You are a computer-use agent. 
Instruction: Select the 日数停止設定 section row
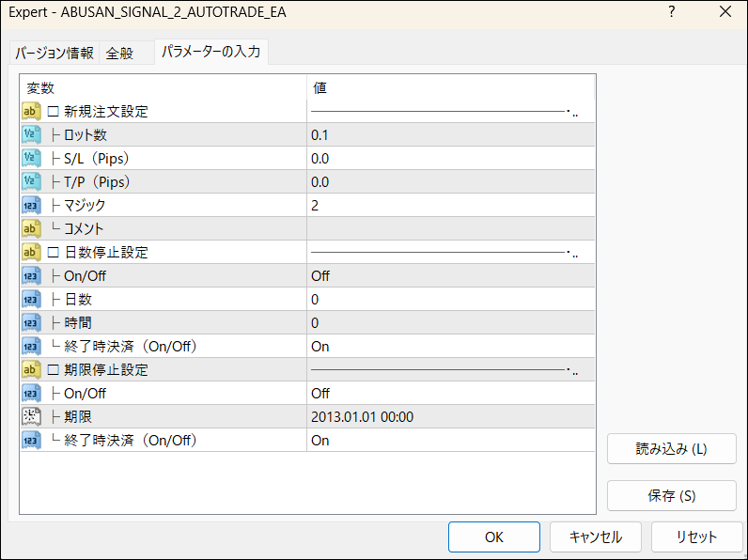(x=105, y=253)
